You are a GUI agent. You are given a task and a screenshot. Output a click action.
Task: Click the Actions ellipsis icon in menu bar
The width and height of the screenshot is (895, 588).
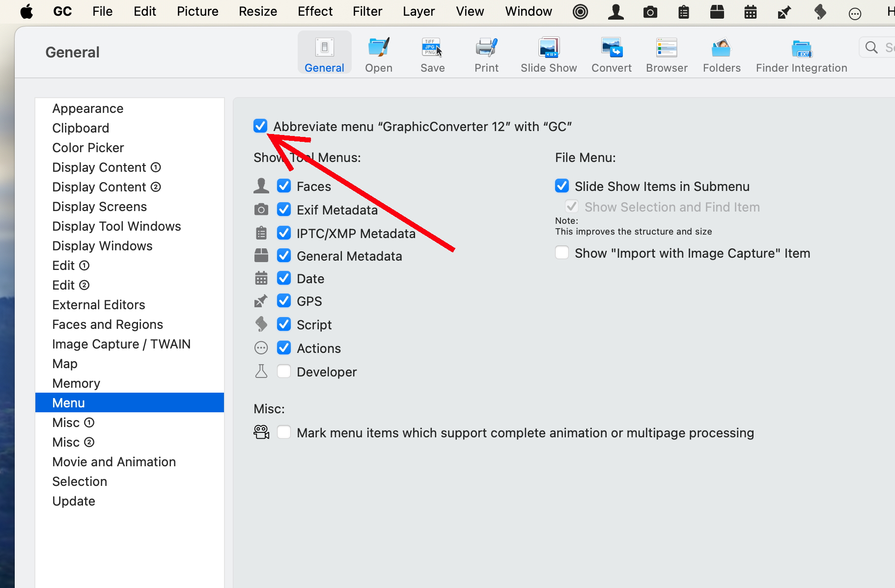855,14
